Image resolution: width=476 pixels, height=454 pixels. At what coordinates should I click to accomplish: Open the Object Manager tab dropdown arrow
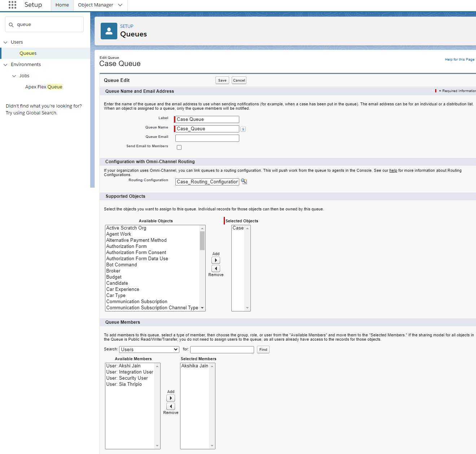click(120, 5)
